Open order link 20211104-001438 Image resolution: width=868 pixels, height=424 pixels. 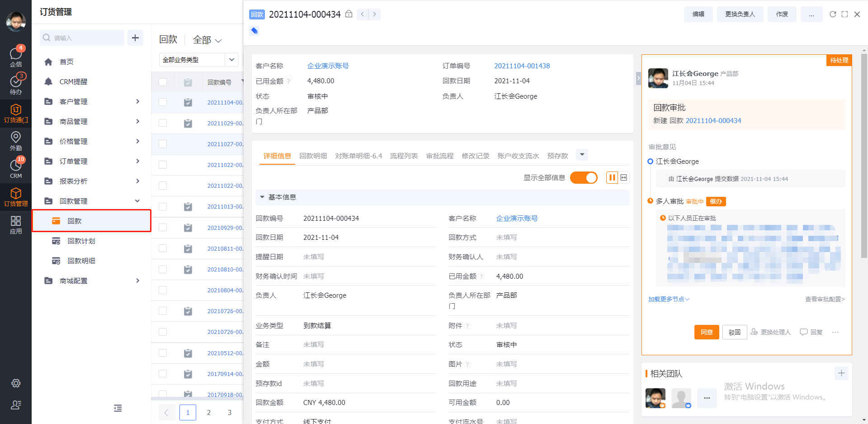click(522, 66)
